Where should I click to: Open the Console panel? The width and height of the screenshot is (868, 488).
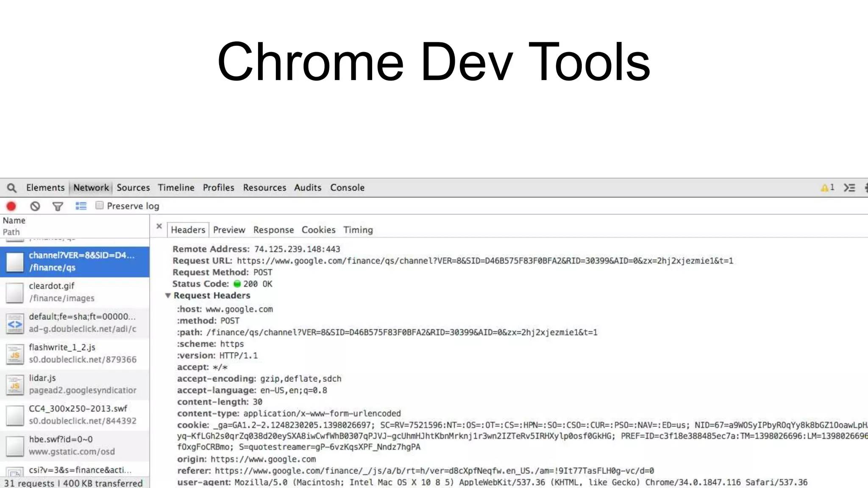347,188
